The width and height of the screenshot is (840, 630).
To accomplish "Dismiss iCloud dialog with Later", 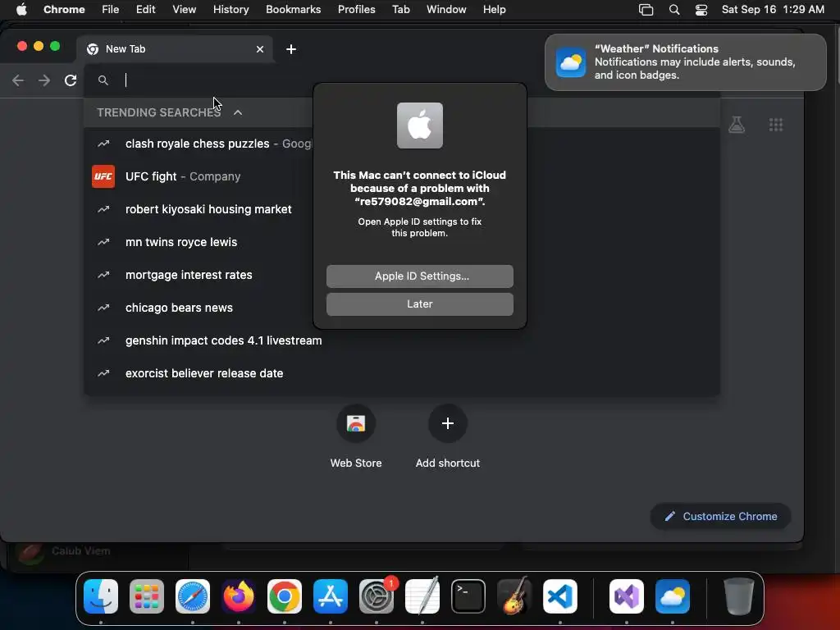I will pyautogui.click(x=420, y=304).
